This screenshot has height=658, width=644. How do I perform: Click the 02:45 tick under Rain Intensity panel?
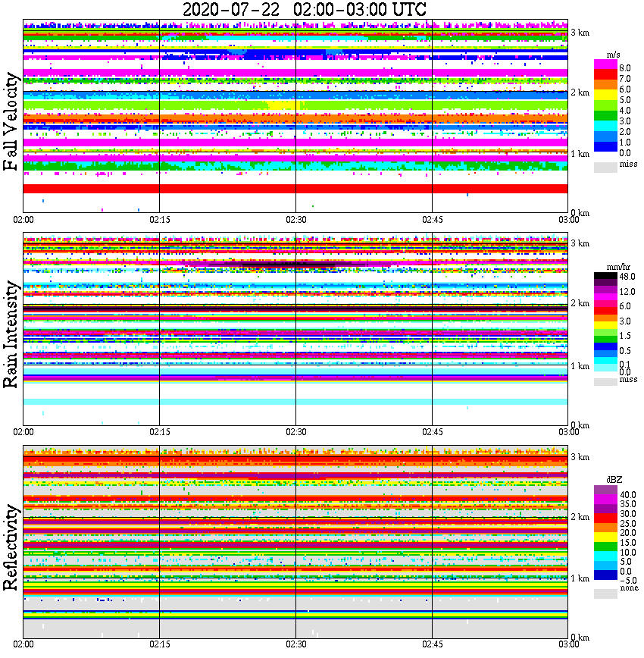tap(433, 432)
